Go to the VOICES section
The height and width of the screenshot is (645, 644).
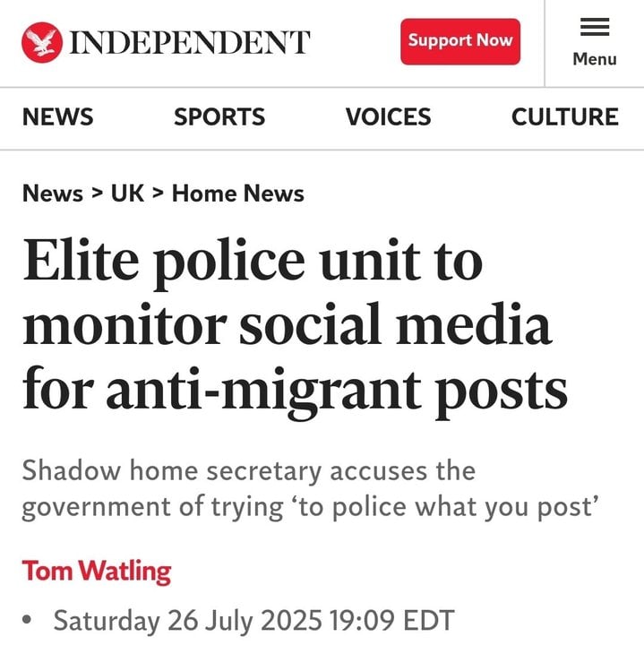click(388, 116)
